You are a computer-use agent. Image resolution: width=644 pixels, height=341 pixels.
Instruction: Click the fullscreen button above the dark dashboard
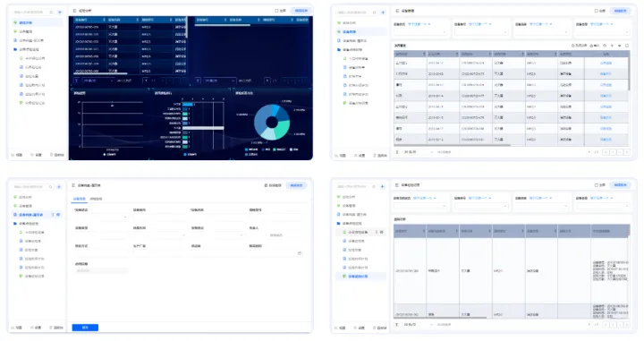coord(280,11)
